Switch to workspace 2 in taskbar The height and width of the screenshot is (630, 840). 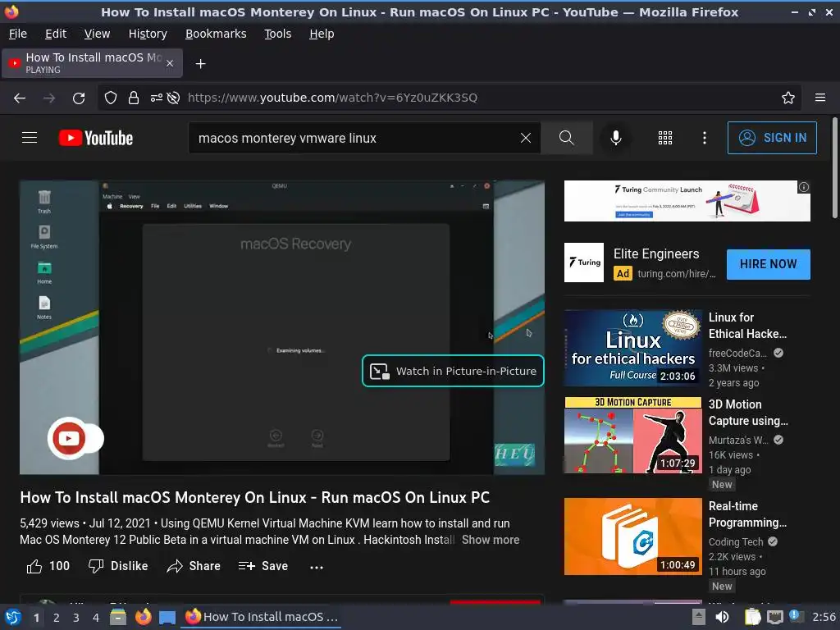click(x=57, y=618)
